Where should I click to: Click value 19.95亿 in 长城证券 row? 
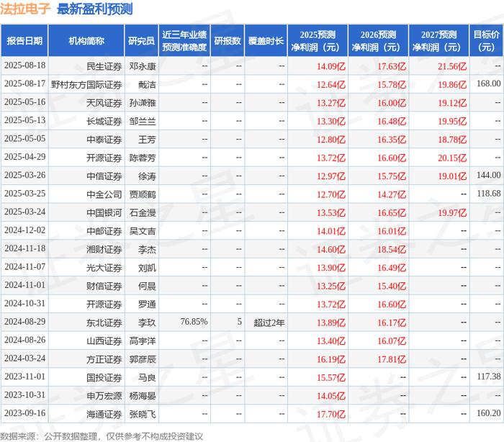click(452, 122)
